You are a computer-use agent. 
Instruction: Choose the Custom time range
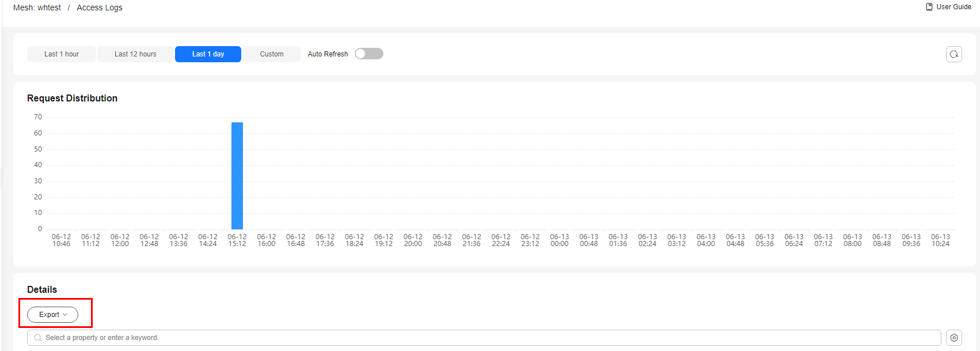tap(271, 54)
